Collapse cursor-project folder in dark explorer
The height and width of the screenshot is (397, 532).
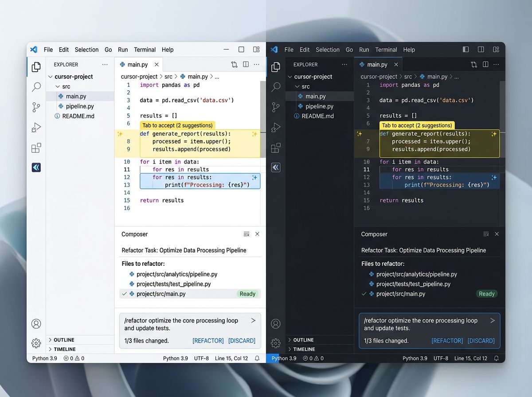coord(290,77)
